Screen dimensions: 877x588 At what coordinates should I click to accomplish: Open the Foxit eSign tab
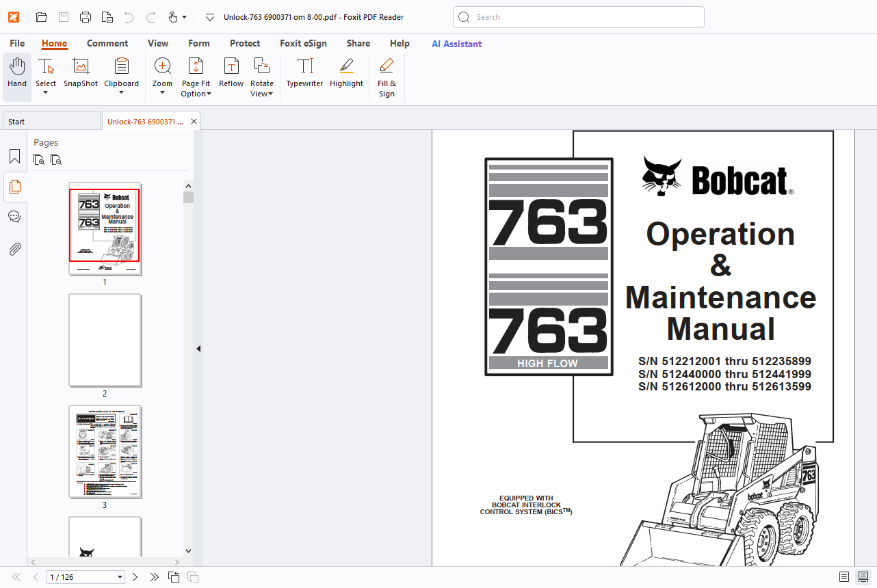coord(303,43)
